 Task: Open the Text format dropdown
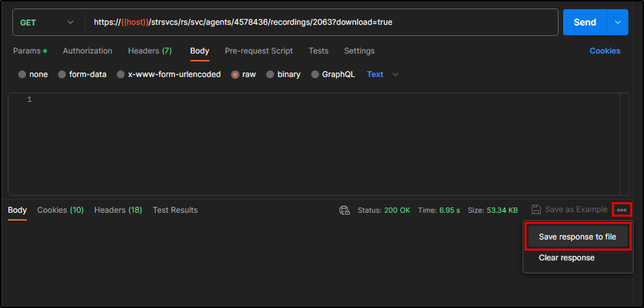point(383,74)
